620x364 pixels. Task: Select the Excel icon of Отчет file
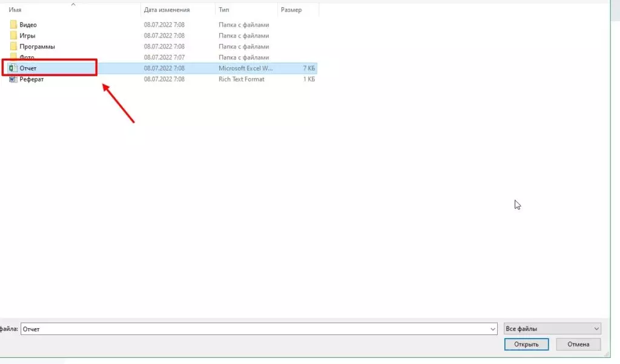[13, 68]
